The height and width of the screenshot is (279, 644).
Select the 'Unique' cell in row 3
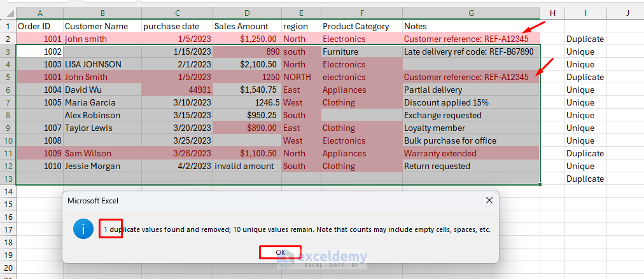coord(585,51)
